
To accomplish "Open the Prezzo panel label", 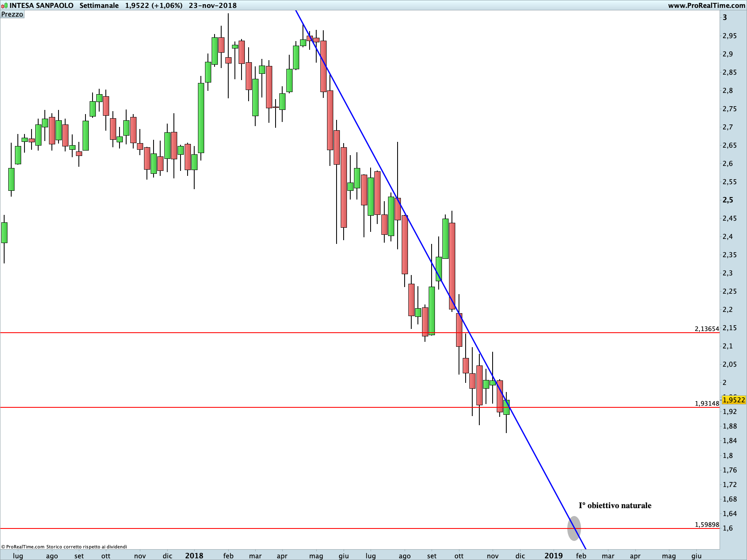I will (12, 15).
